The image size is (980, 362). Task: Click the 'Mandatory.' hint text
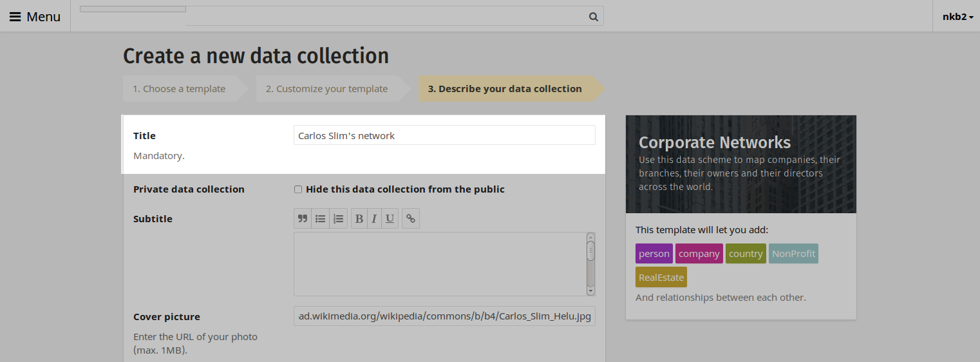pyautogui.click(x=159, y=156)
